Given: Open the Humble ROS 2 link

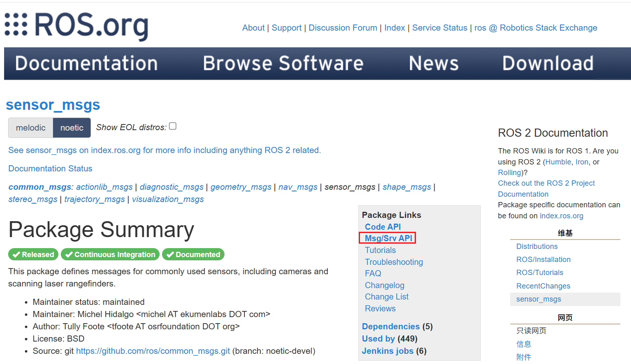Looking at the screenshot, I should click(x=558, y=162).
